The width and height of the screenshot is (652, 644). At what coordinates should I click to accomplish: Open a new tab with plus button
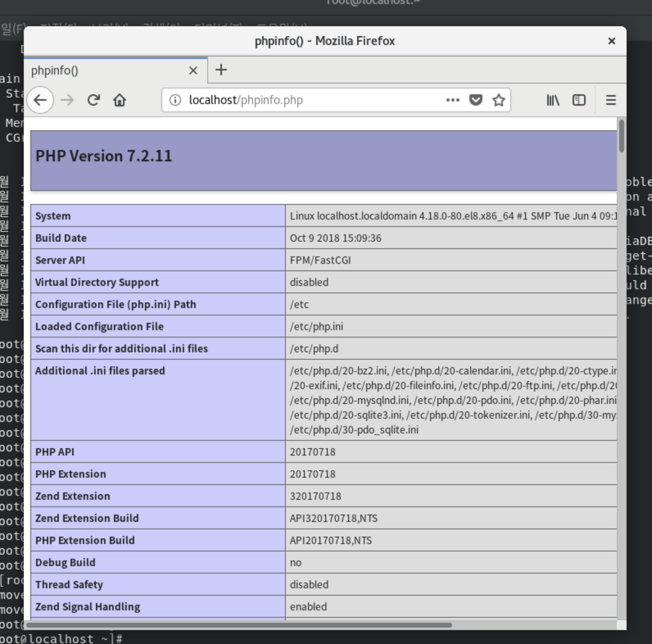[x=221, y=70]
